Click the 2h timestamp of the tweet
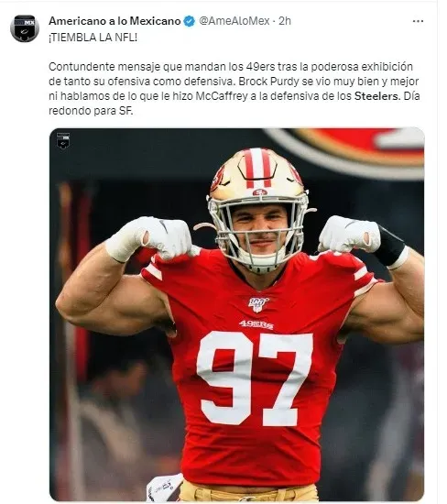 (285, 21)
